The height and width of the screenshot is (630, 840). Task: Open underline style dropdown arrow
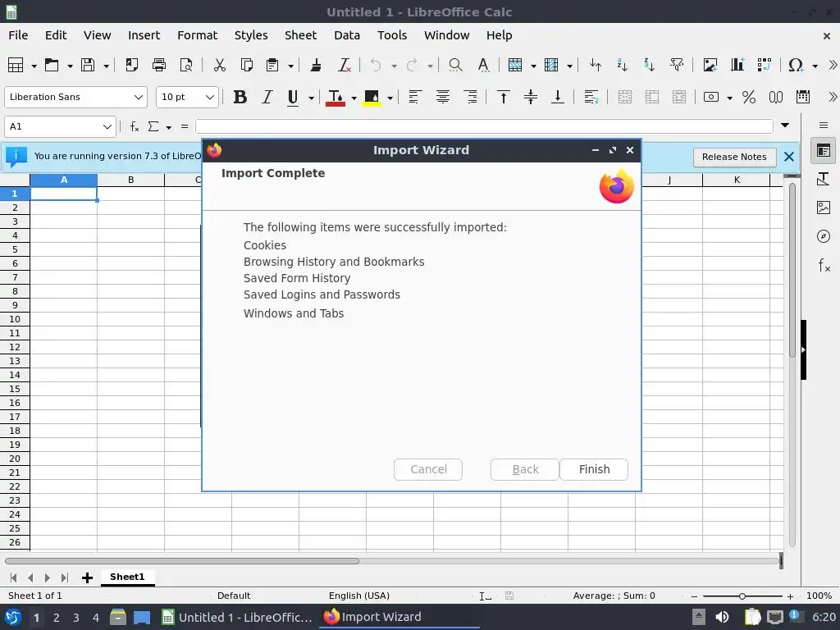[x=311, y=98]
